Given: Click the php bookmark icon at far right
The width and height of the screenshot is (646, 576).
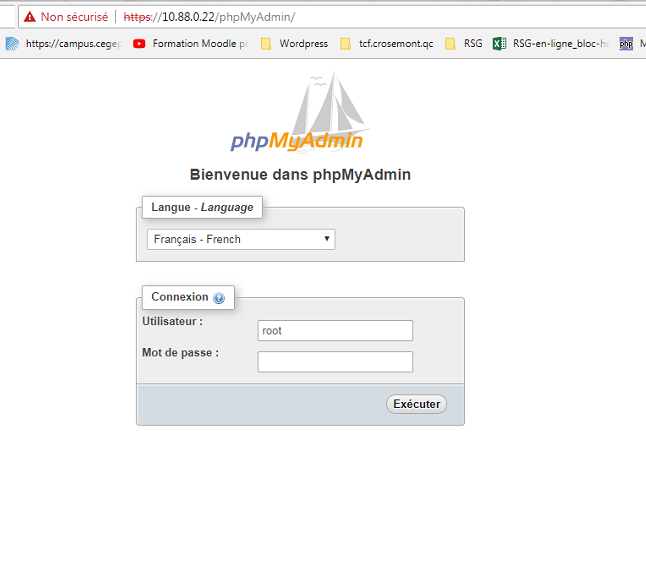Looking at the screenshot, I should 626,44.
